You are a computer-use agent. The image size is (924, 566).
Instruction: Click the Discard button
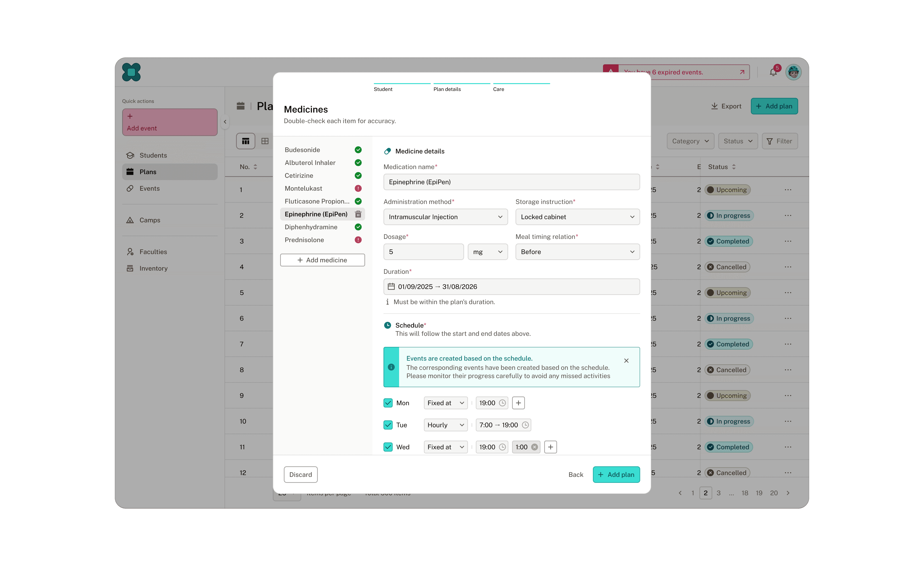pyautogui.click(x=300, y=475)
